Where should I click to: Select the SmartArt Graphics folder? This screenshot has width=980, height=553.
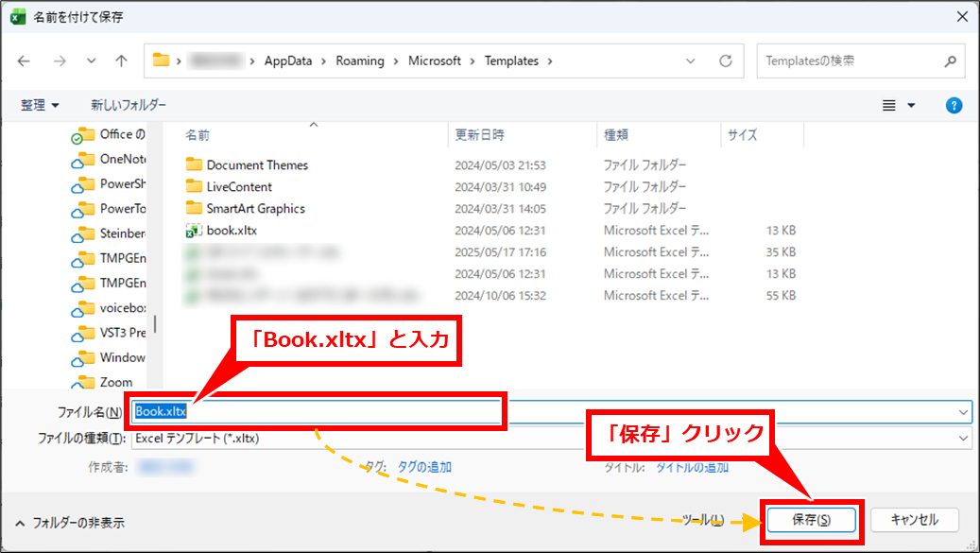click(x=255, y=208)
